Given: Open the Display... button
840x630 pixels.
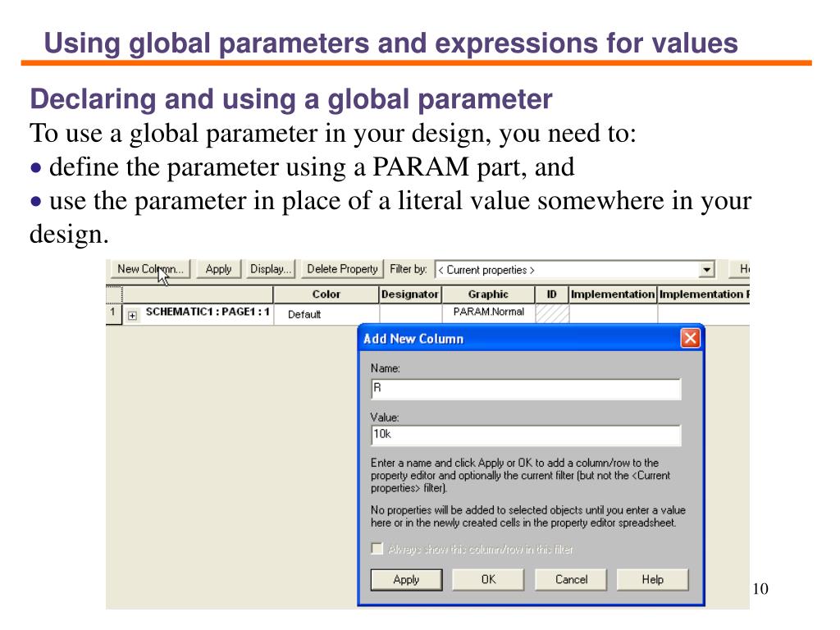Looking at the screenshot, I should (271, 269).
